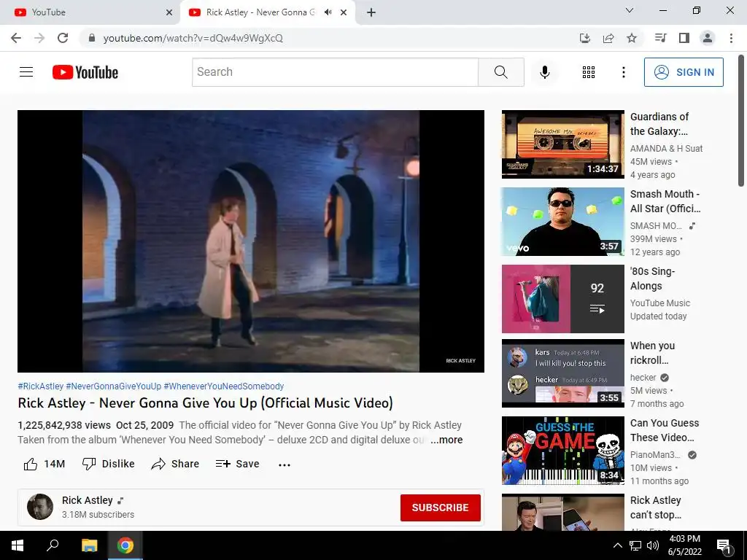The height and width of the screenshot is (560, 747).
Task: Click Chrome icon in taskbar
Action: (x=125, y=545)
